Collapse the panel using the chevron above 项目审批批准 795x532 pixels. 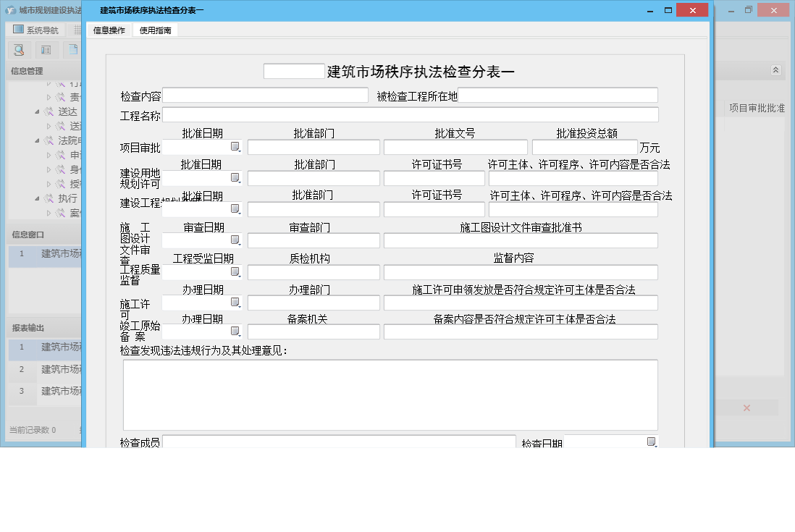tap(775, 70)
